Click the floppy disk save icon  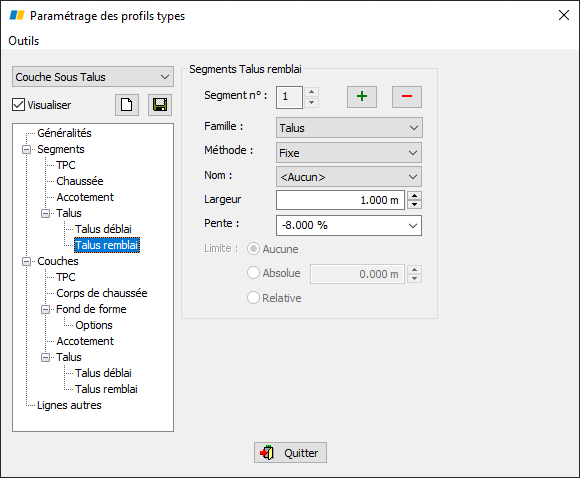coord(160,105)
